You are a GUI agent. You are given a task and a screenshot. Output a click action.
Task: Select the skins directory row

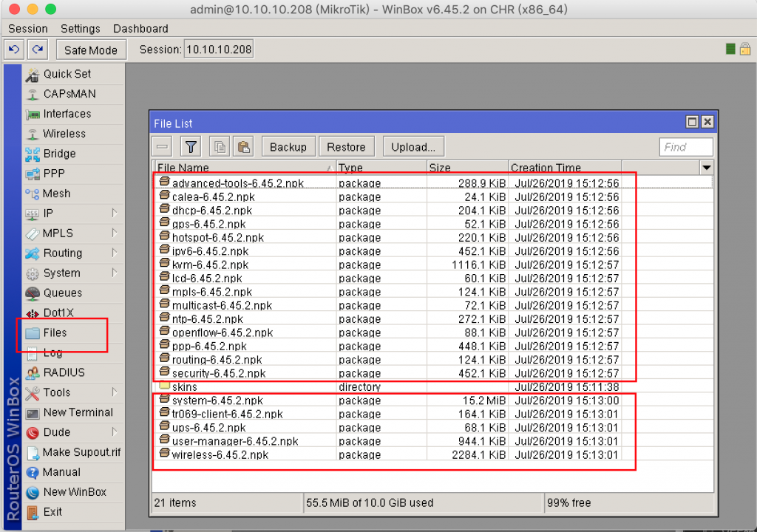click(x=432, y=386)
